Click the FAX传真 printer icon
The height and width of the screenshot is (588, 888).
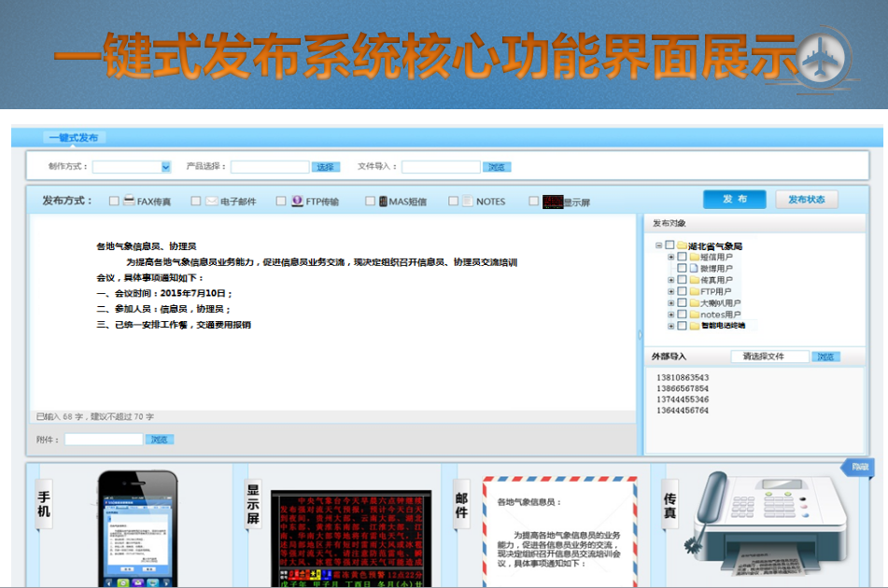129,201
